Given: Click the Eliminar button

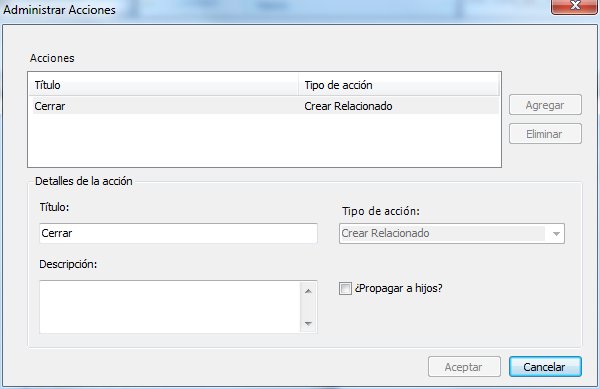Looking at the screenshot, I should 545,134.
